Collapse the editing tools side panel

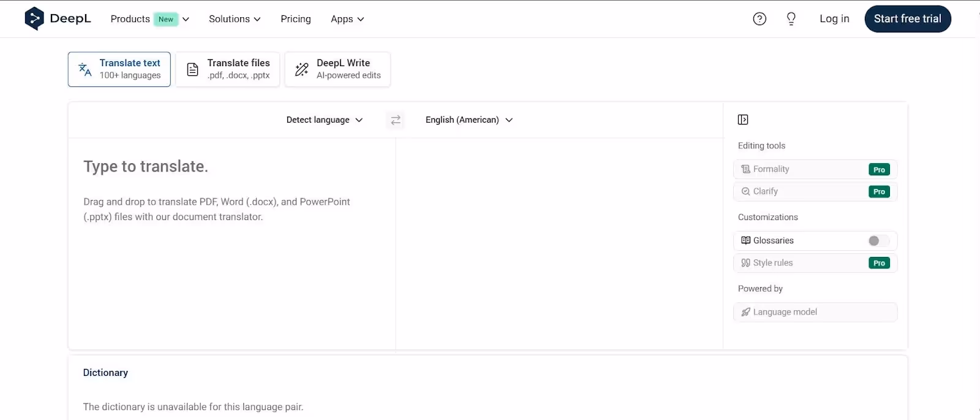click(742, 119)
